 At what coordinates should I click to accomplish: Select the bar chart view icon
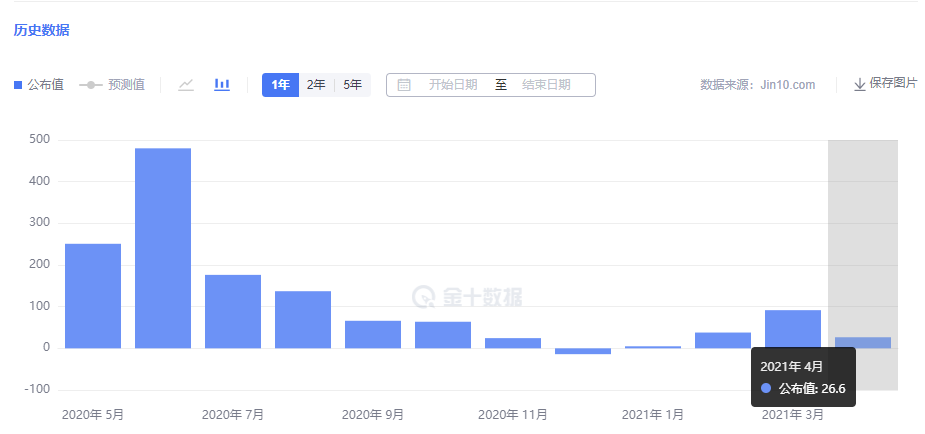click(x=222, y=85)
